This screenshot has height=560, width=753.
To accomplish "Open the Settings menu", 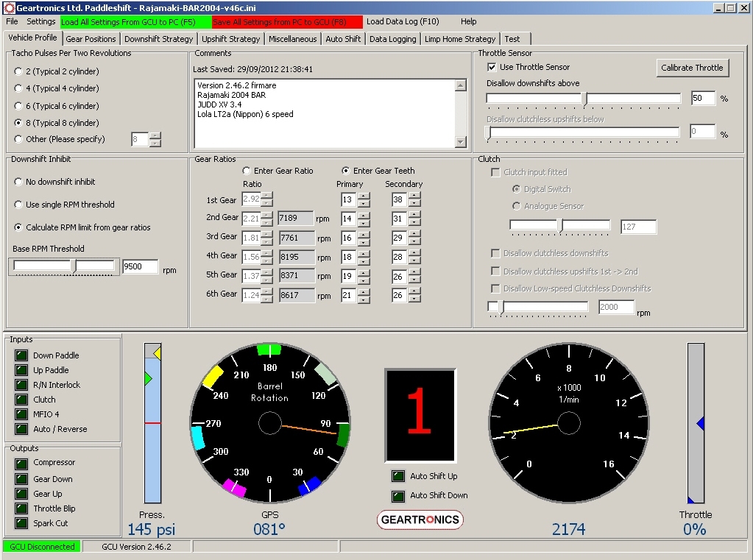I will 41,21.
